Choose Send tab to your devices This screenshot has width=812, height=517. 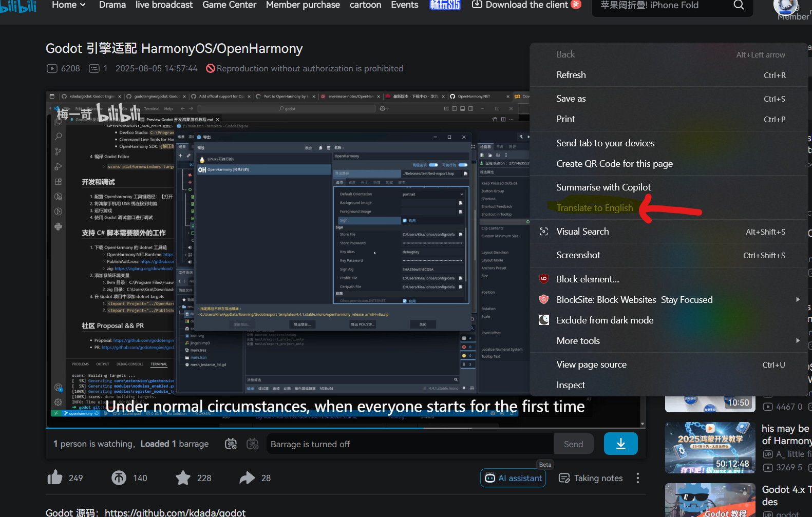click(669, 143)
